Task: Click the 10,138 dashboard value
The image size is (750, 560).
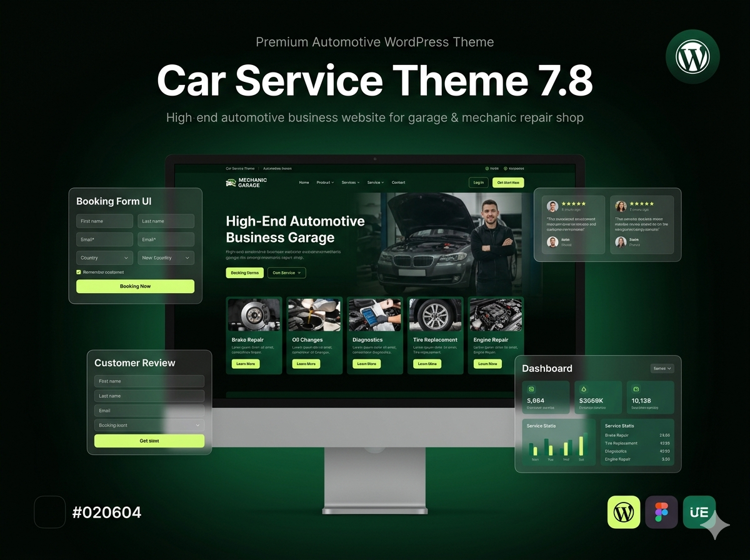Action: (641, 401)
